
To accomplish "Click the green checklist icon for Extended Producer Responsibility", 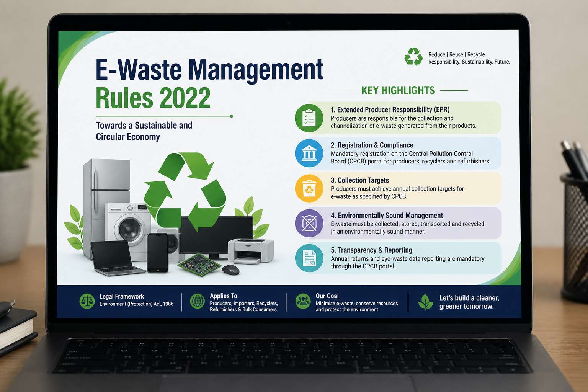I will coord(309,118).
